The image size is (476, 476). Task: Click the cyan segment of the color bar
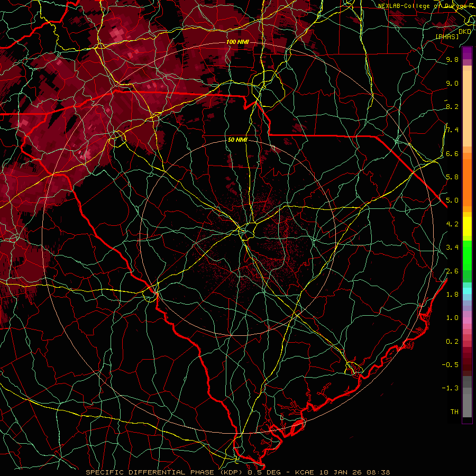467,291
